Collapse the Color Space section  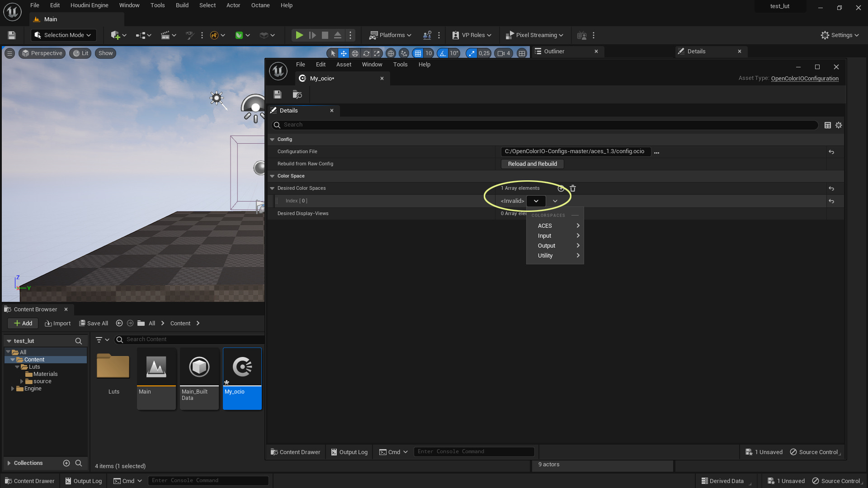point(272,176)
